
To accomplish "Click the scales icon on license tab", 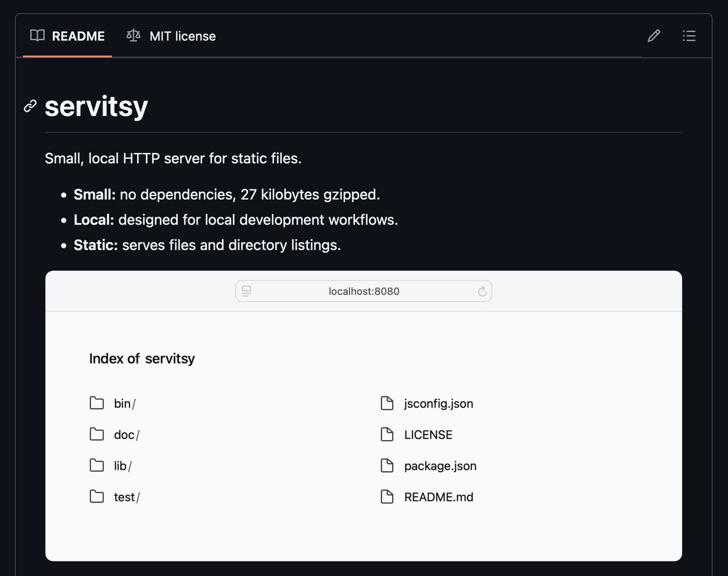I will coord(133,36).
